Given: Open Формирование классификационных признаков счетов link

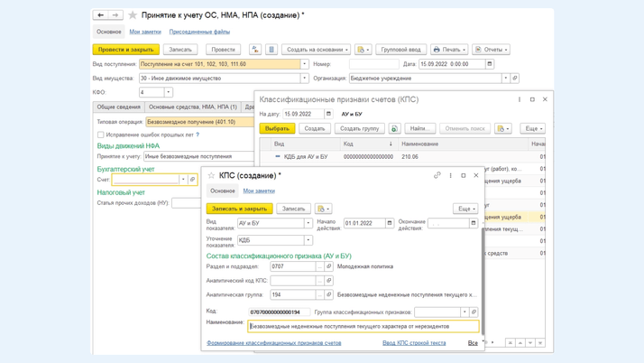Looking at the screenshot, I should point(273,343).
